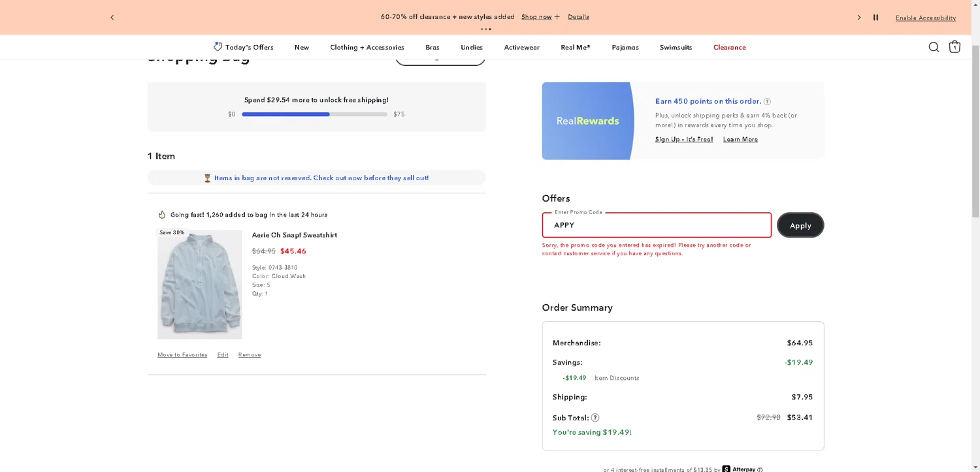Image resolution: width=980 pixels, height=472 pixels.
Task: Click the promo code expired error message
Action: (647, 249)
